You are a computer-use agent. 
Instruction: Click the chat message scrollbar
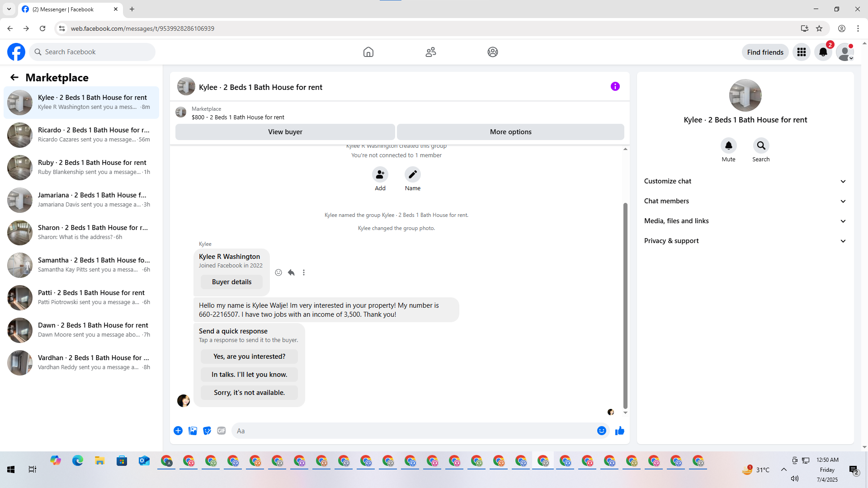pos(625,305)
